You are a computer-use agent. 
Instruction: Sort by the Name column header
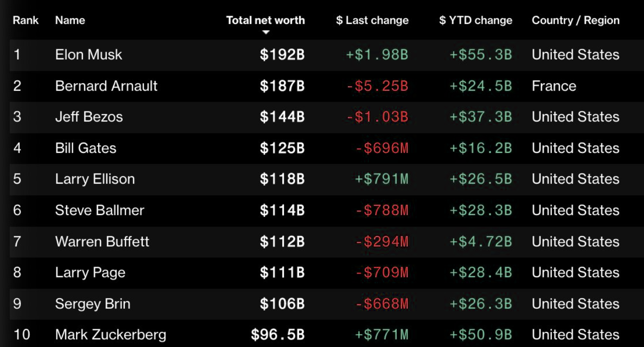pyautogui.click(x=70, y=20)
